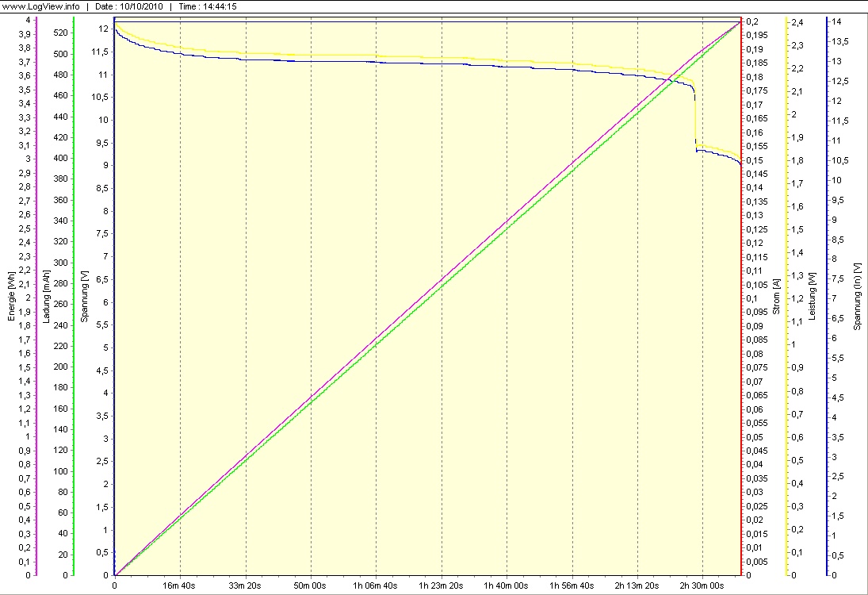The height and width of the screenshot is (595, 868).
Task: Select the Ladung [mAh] axis label
Action: point(47,297)
